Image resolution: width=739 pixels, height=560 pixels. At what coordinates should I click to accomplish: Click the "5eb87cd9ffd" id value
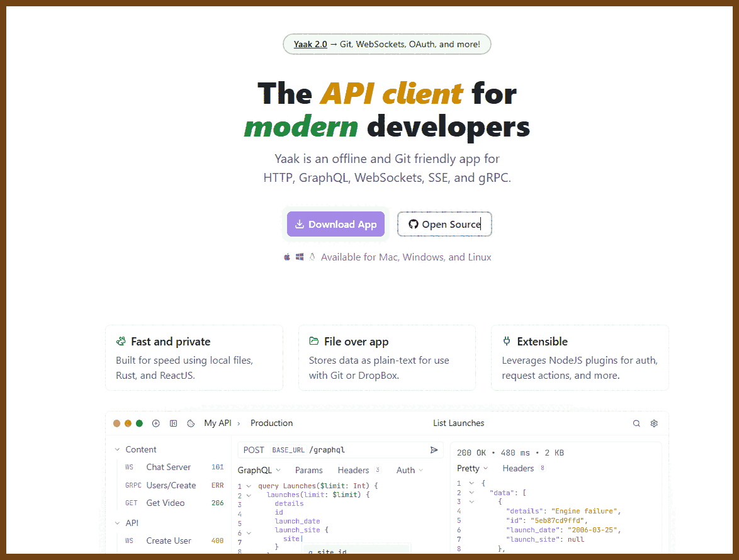pyautogui.click(x=558, y=520)
